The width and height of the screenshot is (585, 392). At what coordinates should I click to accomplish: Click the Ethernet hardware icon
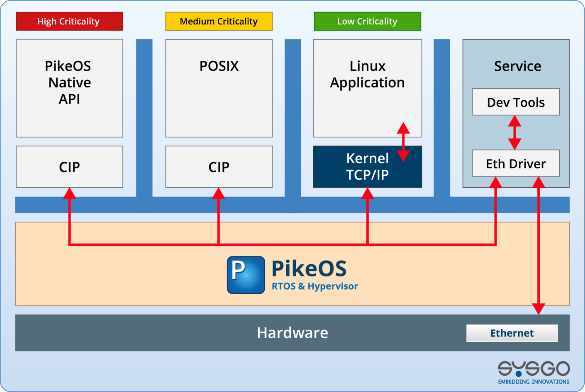tap(512, 333)
